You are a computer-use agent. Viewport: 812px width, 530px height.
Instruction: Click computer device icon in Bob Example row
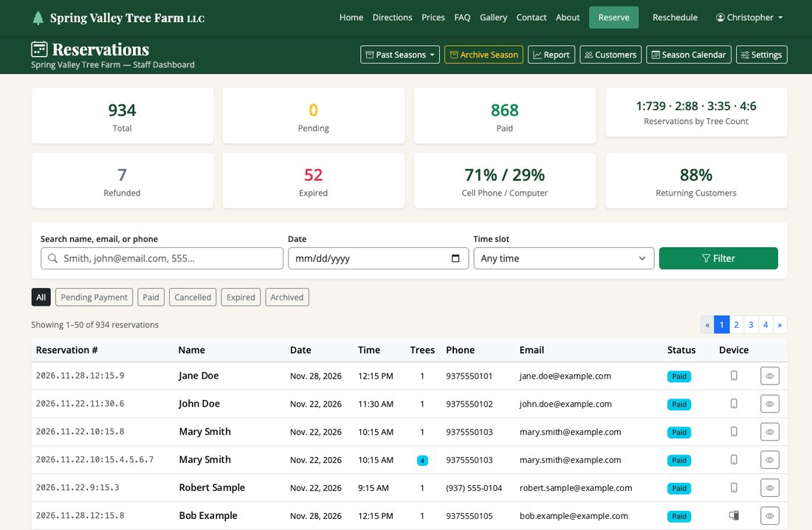click(x=734, y=515)
